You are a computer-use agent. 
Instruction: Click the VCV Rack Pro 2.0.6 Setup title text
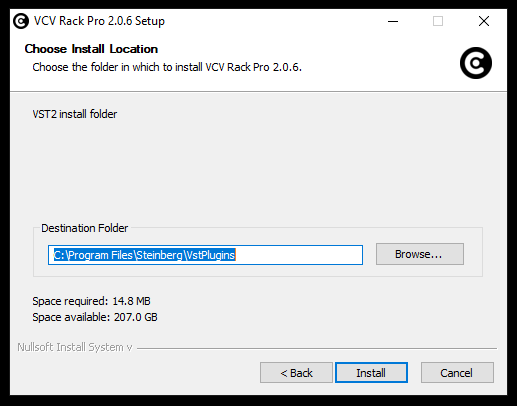99,21
